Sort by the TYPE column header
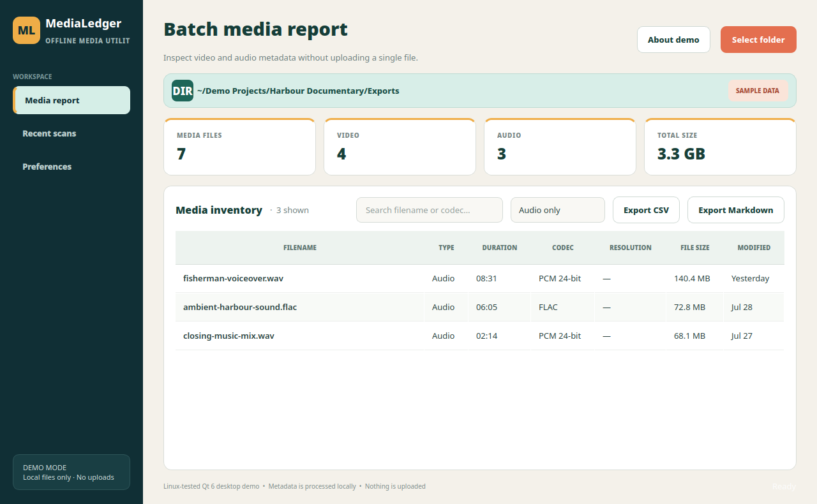Screen dimensions: 817x504 click(446, 248)
